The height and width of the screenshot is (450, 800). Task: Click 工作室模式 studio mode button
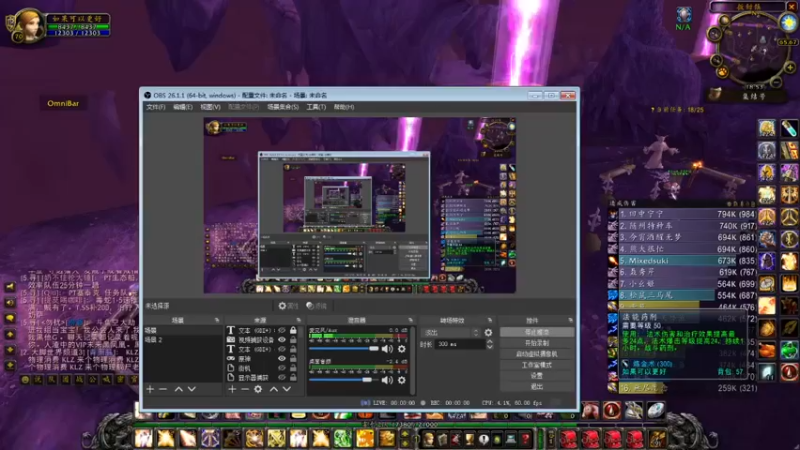coord(537,365)
